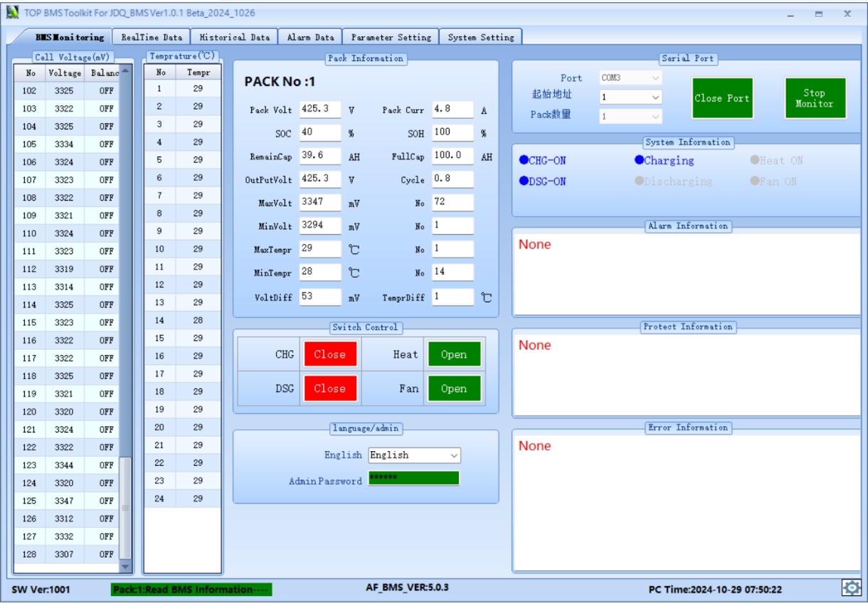Go to the System Setting tab

click(x=481, y=37)
